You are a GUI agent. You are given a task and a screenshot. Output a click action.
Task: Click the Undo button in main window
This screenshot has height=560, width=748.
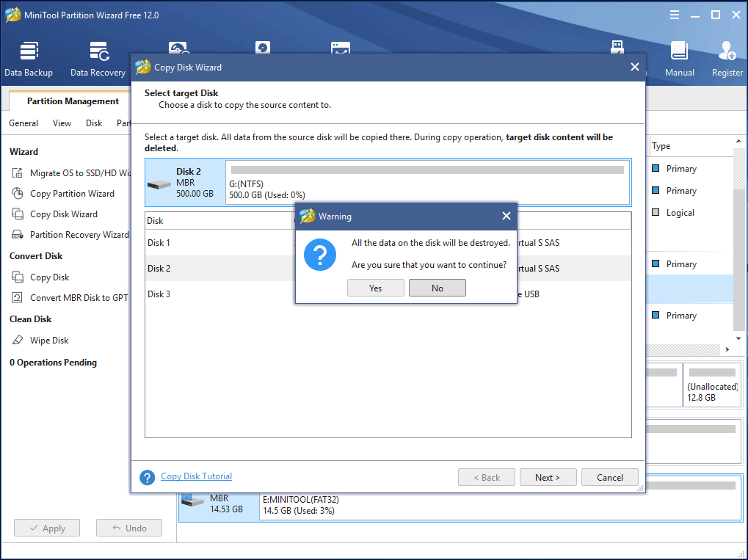pos(128,528)
